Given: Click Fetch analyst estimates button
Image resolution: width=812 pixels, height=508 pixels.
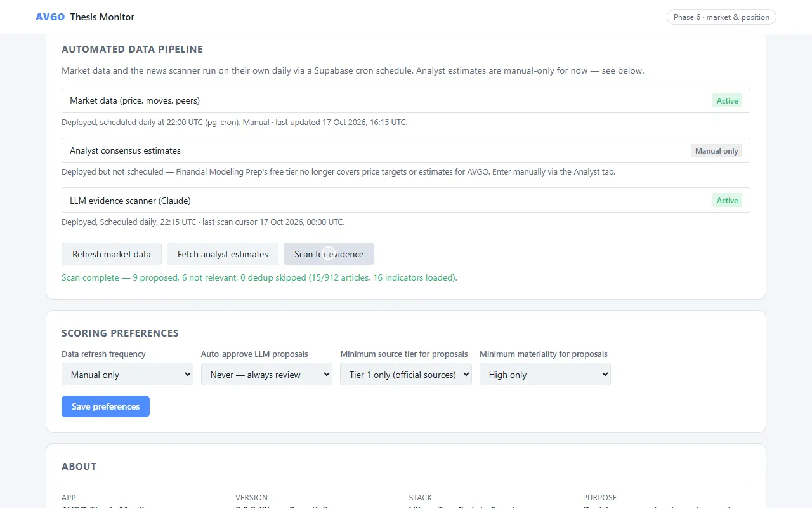Looking at the screenshot, I should [223, 254].
